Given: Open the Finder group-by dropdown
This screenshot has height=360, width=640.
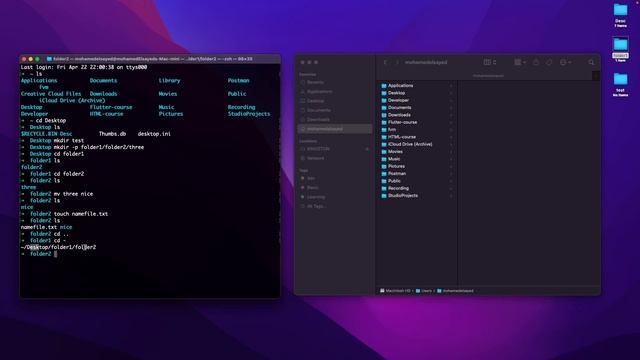Looking at the screenshot, I should (520, 62).
